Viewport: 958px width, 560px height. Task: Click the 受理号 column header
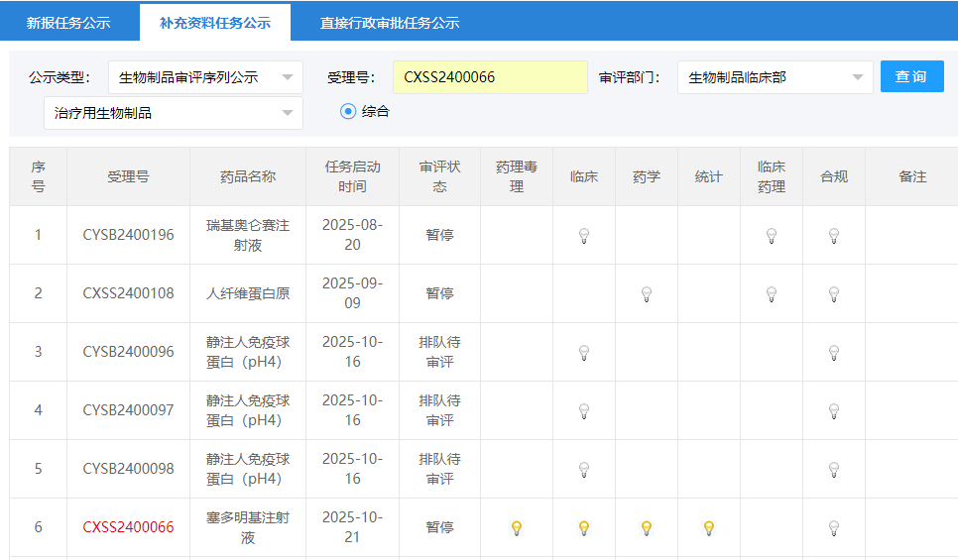(x=128, y=176)
